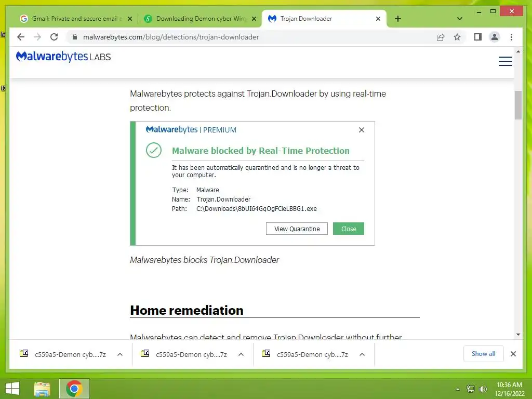Image resolution: width=532 pixels, height=399 pixels.
Task: Go back with the browser back arrow
Action: click(21, 37)
